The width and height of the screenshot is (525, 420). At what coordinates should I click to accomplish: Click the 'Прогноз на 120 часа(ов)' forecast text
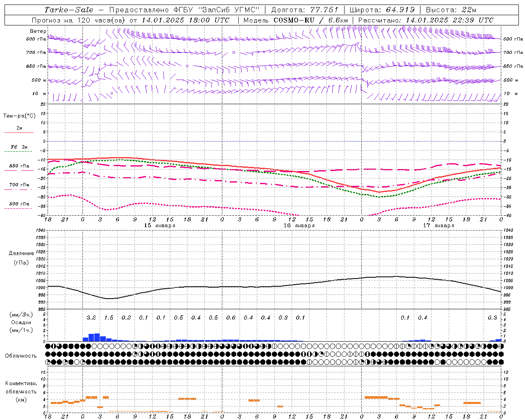[x=79, y=20]
